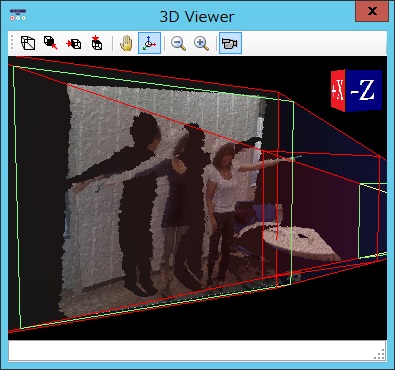395x370 pixels.
Task: Click the small green frustum box at right
Action: pos(373,221)
